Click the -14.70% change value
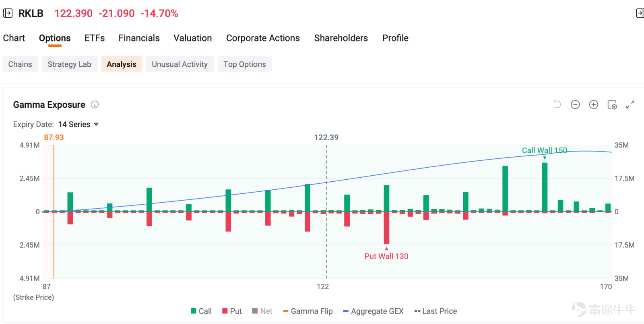This screenshot has height=324, width=644. click(x=159, y=13)
